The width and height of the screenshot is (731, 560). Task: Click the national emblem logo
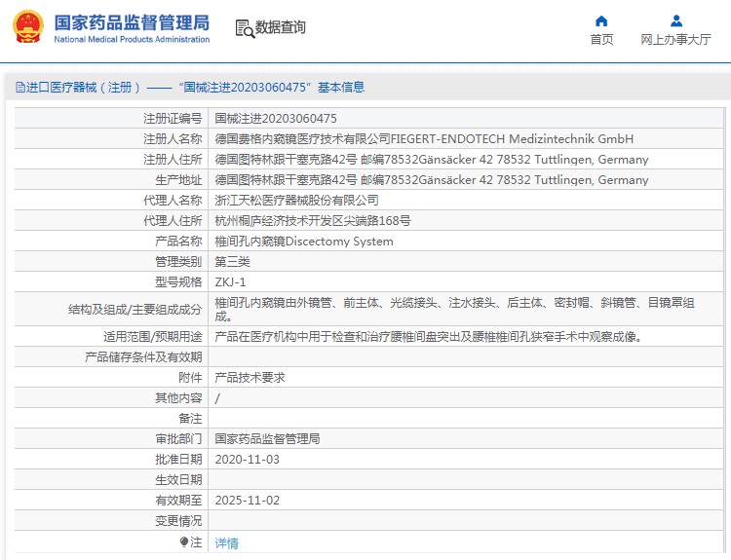pos(28,27)
